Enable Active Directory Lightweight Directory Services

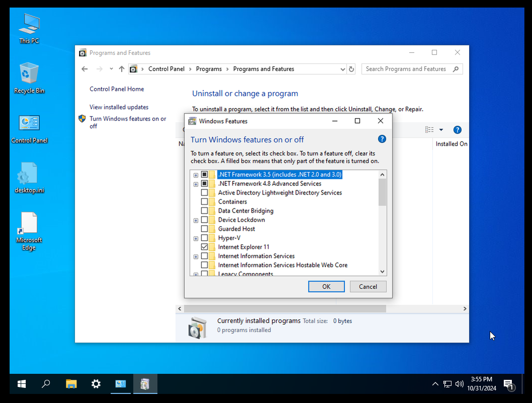coord(204,192)
